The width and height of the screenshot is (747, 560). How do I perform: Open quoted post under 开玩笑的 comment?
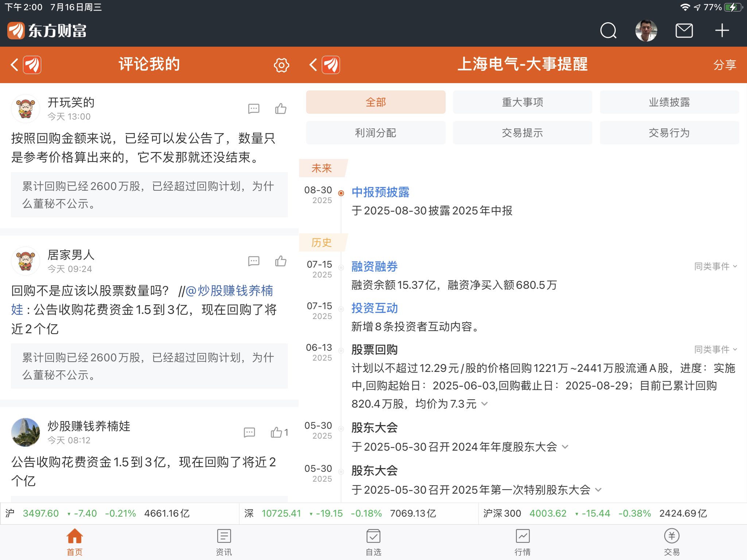tap(149, 195)
